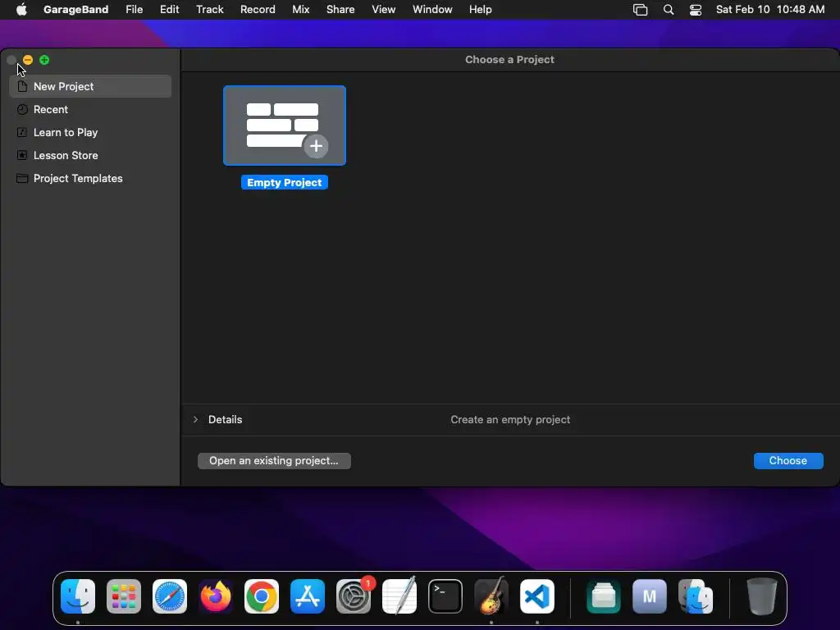Image resolution: width=840 pixels, height=630 pixels.
Task: Open Control Center in menu bar
Action: 696,10
